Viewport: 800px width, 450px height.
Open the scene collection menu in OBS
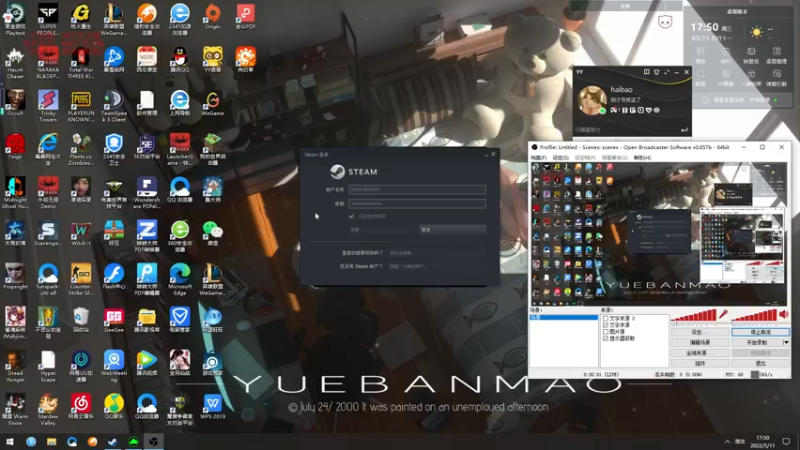[614, 158]
